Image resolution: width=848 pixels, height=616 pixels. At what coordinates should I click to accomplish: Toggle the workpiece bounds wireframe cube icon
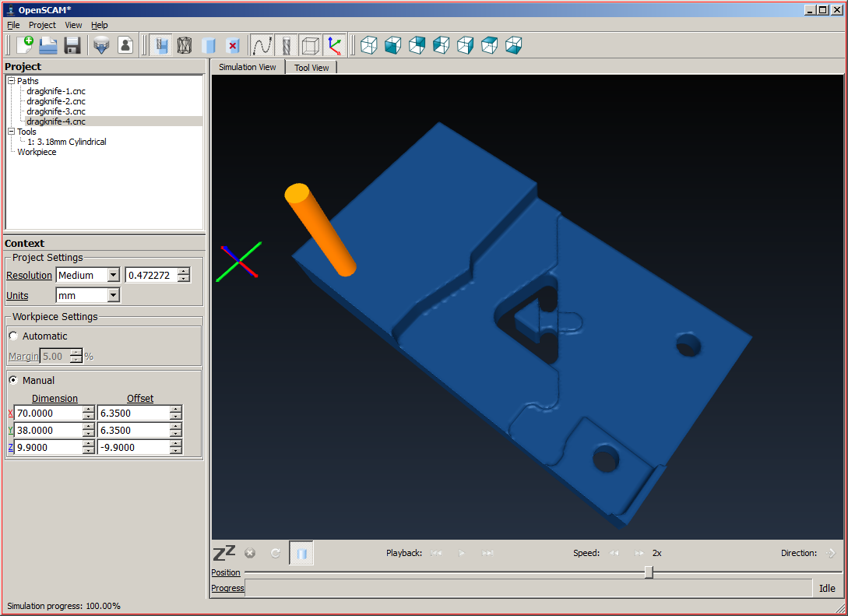pos(310,45)
